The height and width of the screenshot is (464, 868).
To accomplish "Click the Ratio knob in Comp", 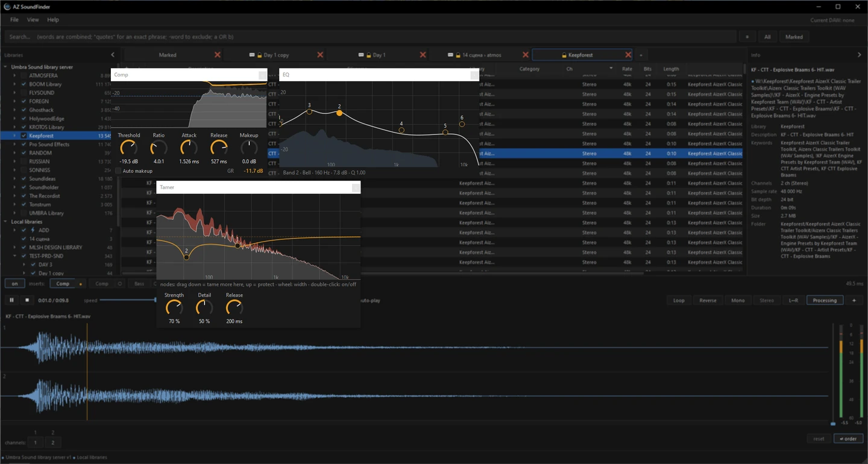I will [159, 148].
